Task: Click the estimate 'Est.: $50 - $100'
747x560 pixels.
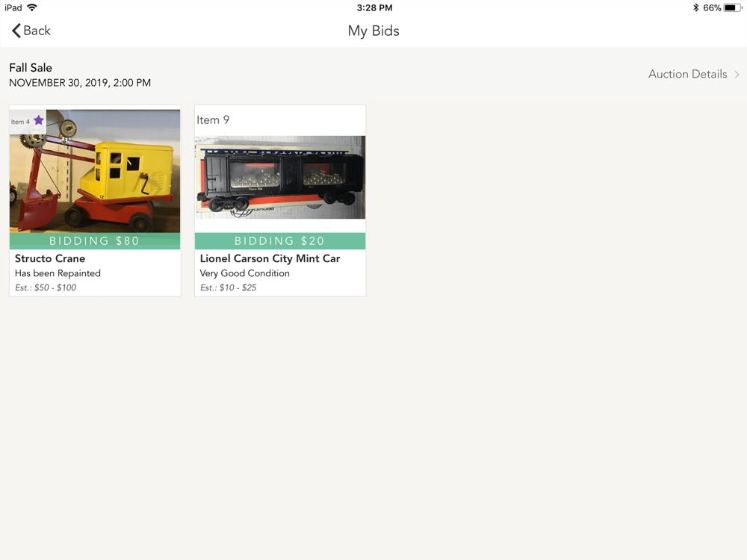Action: pyautogui.click(x=46, y=287)
